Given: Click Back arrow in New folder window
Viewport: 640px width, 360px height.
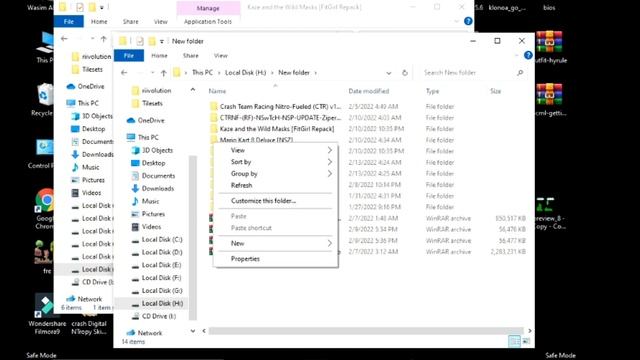Looking at the screenshot, I should (x=124, y=73).
